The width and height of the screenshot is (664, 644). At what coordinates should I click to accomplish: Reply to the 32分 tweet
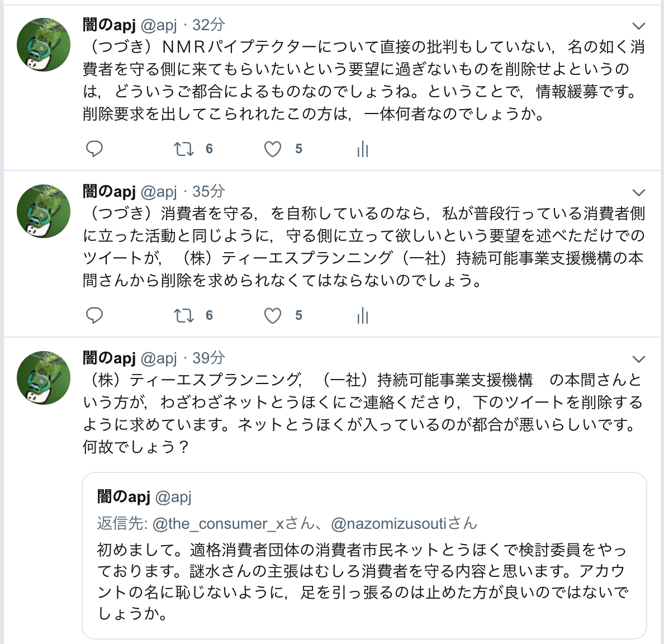94,149
